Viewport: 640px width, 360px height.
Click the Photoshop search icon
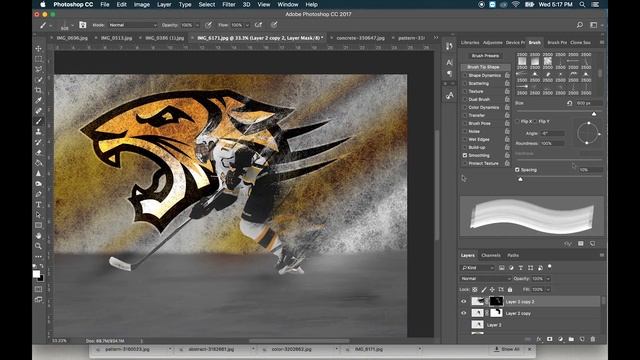coord(580,25)
